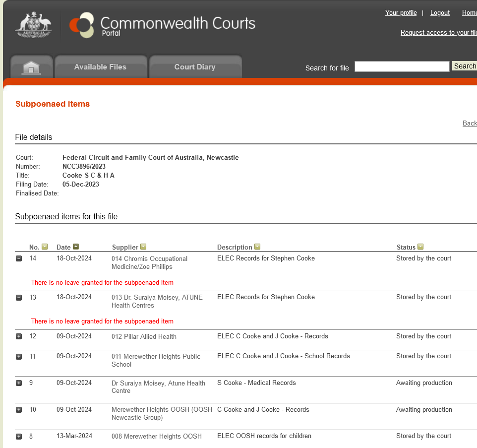Sort by Date column arrow icon

pos(76,247)
